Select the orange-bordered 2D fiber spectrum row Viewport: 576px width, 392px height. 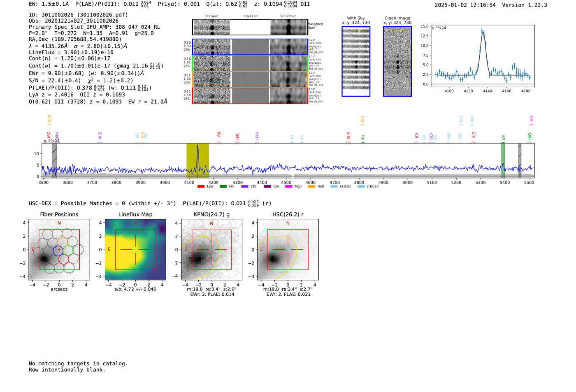(x=250, y=79)
